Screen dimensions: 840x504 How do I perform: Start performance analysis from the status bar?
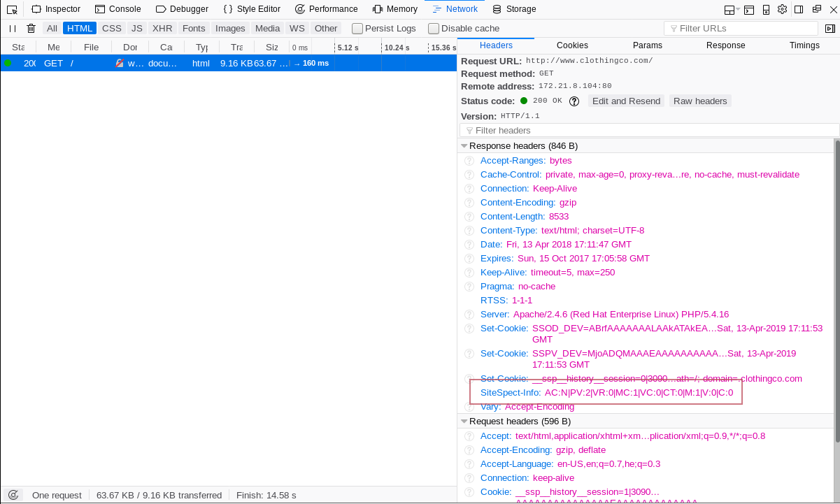(x=14, y=495)
